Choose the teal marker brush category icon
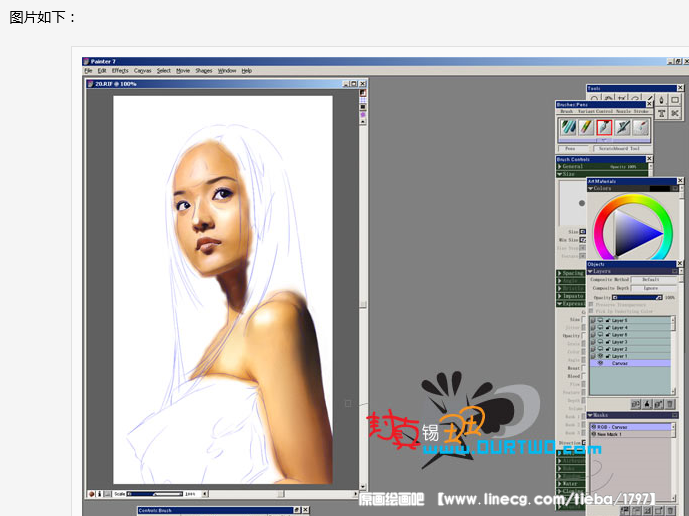Viewport: 689px width, 516px height. [x=568, y=127]
